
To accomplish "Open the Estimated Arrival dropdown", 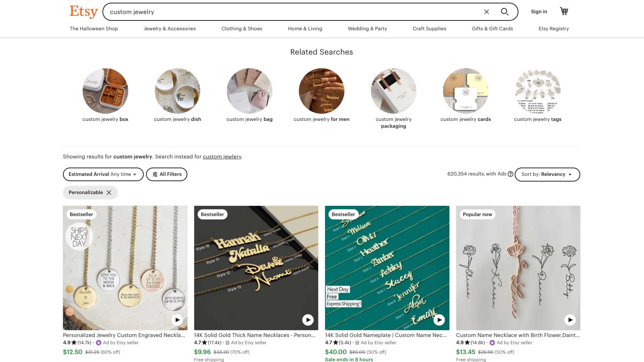I will tap(102, 174).
